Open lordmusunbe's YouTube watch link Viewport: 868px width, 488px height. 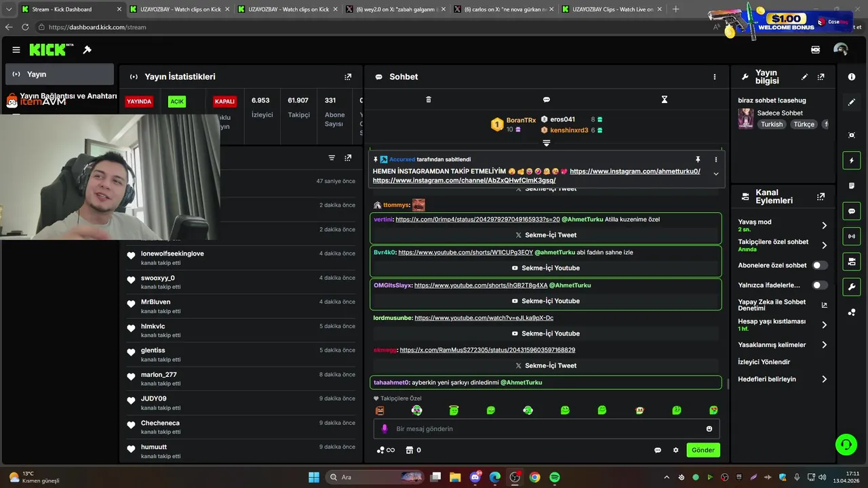pyautogui.click(x=484, y=318)
